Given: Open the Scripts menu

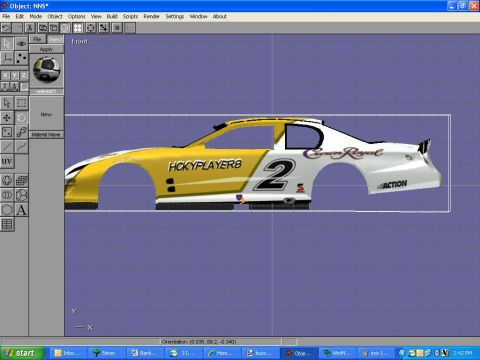Looking at the screenshot, I should [130, 16].
